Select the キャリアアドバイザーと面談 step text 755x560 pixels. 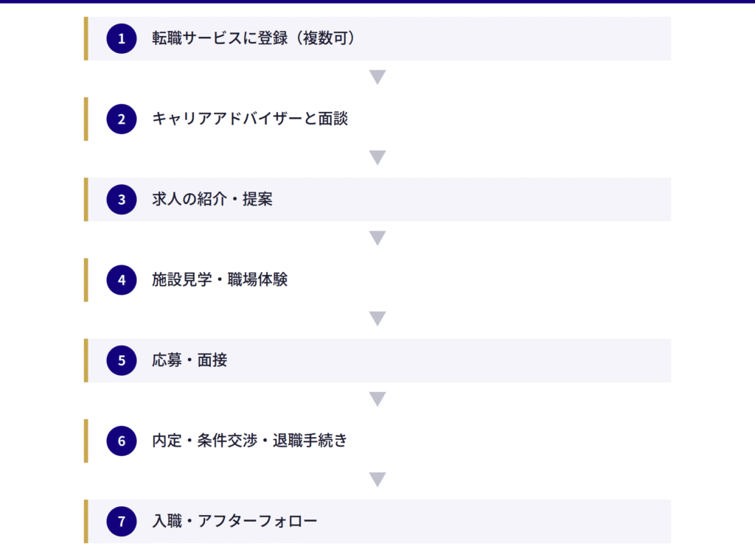(250, 119)
